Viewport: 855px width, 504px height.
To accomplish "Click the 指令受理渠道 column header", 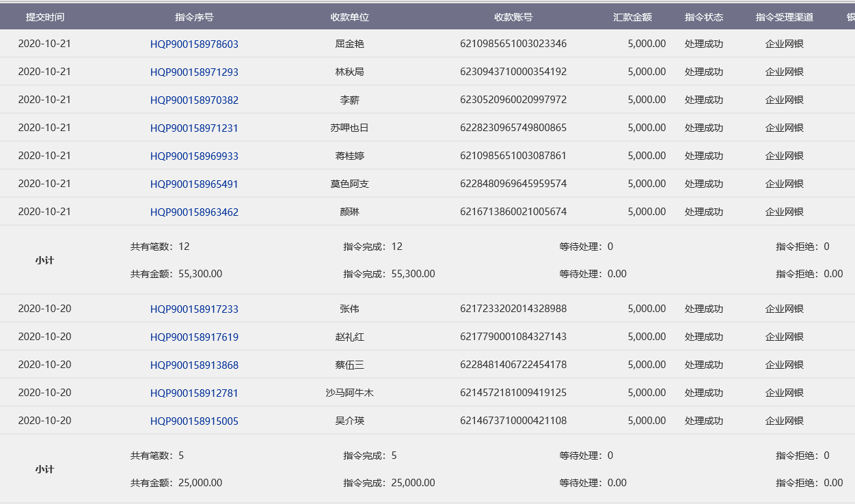I will [x=784, y=17].
